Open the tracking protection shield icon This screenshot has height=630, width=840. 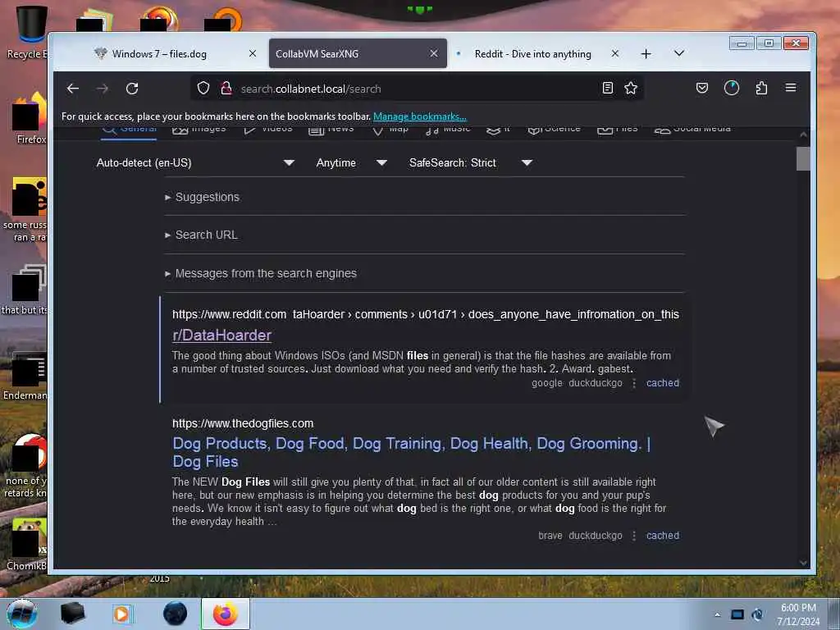click(203, 88)
